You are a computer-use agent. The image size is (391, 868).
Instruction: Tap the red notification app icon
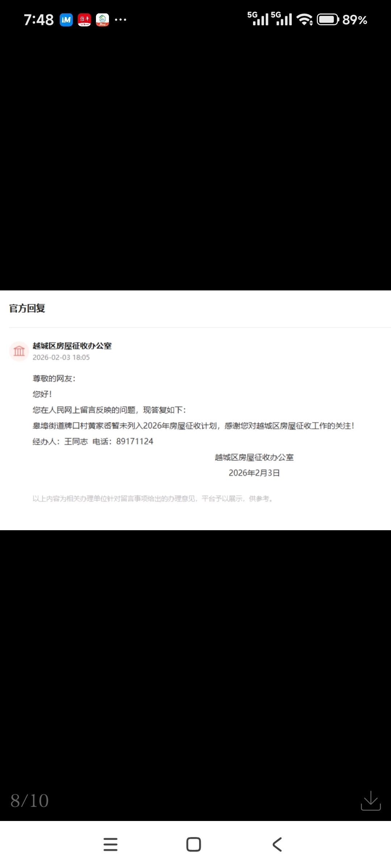click(84, 20)
